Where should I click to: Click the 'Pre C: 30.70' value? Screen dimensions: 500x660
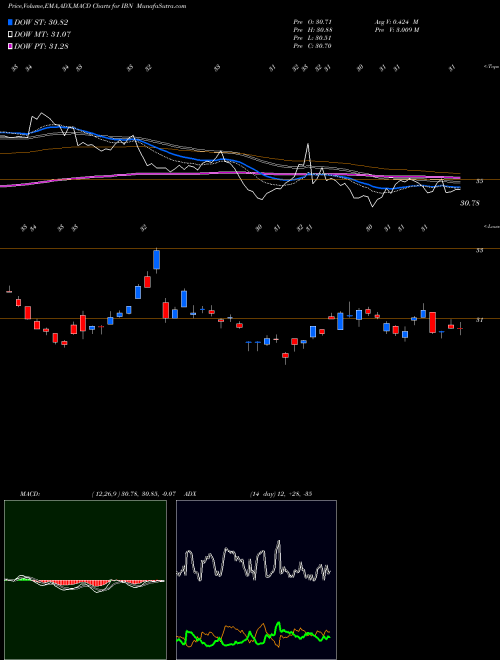coord(313,46)
